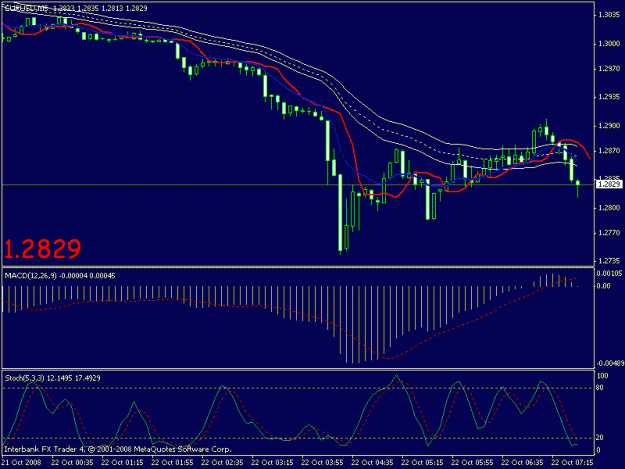Click the 22 Oct 03:55 time label
The width and height of the screenshot is (625, 469).
click(x=322, y=463)
